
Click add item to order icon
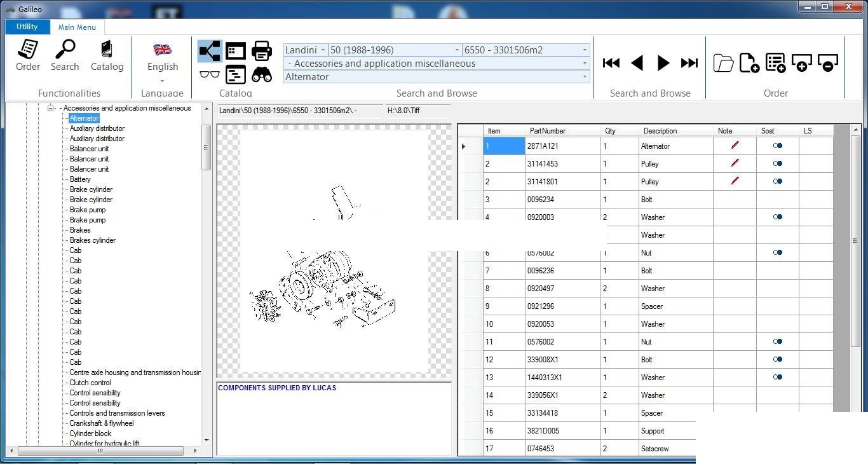point(801,63)
